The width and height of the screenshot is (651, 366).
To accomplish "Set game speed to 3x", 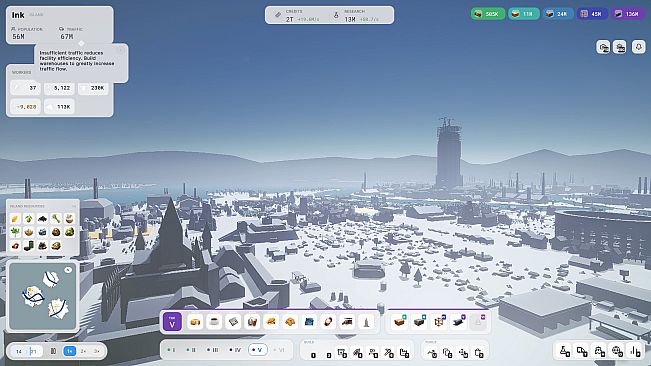I will pos(96,351).
